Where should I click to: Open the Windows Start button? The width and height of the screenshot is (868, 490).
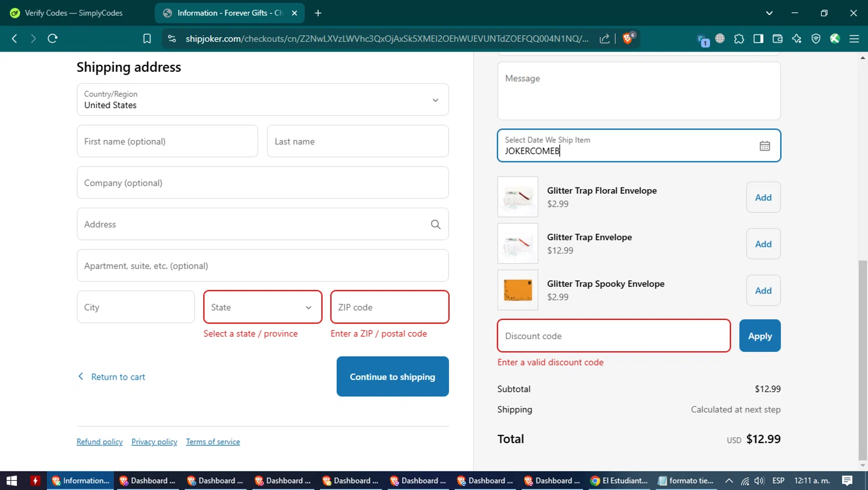pos(12,481)
